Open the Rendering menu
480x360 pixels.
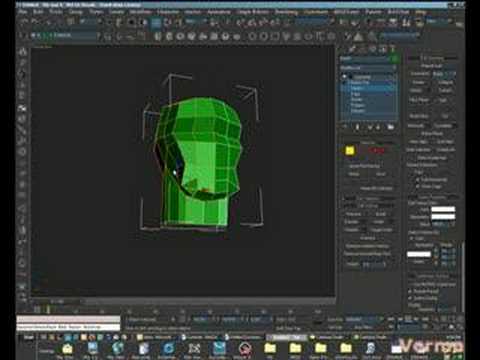[x=286, y=12]
